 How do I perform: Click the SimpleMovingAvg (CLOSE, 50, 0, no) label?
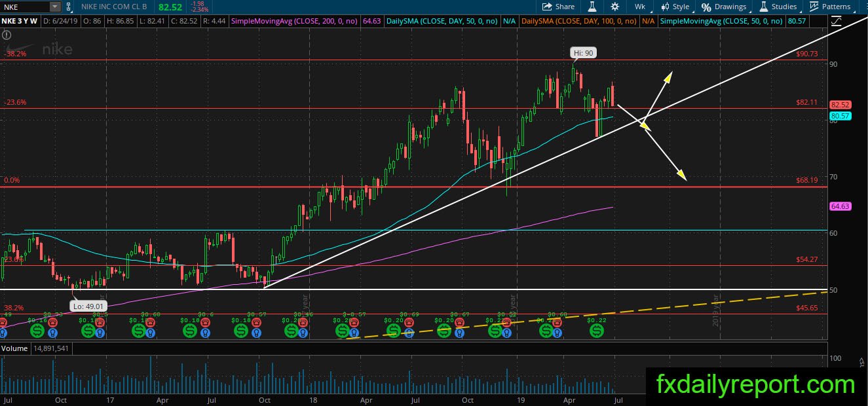(x=721, y=21)
